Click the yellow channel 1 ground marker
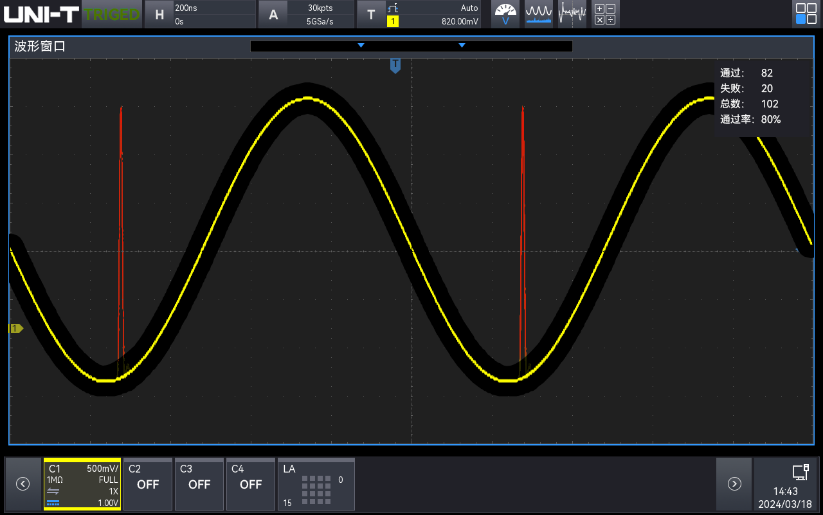Viewport: 823px width, 515px height. click(x=15, y=328)
